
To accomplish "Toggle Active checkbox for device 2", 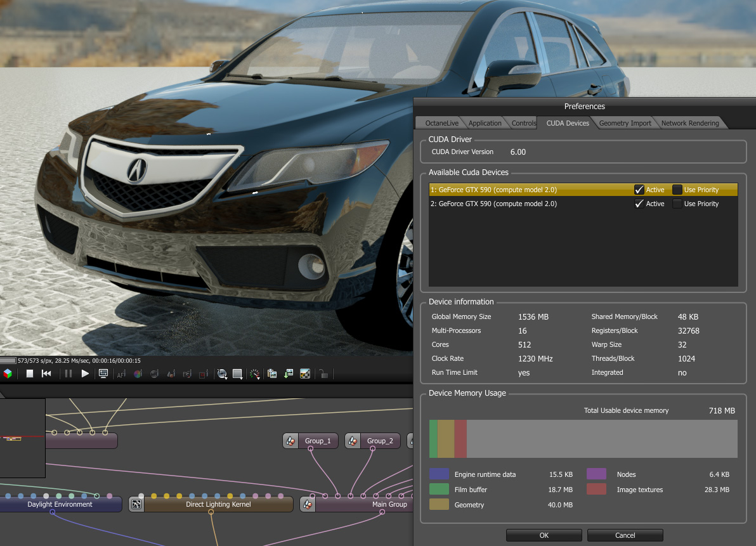I will (x=639, y=204).
